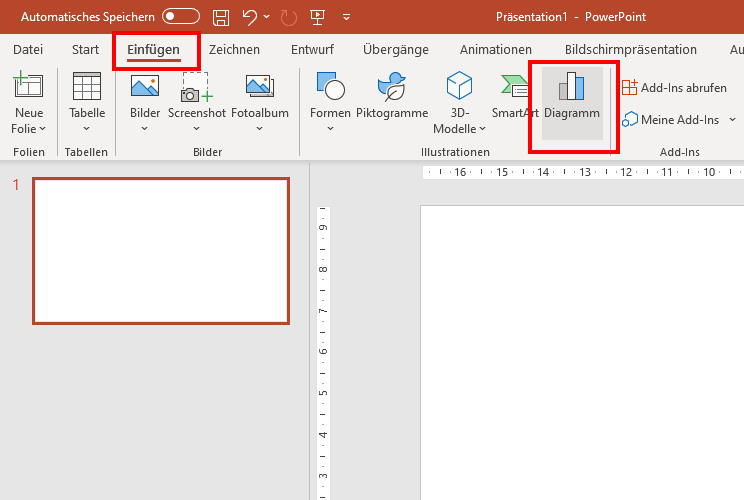Expand the Neue Folie dropdown arrow
This screenshot has height=500, width=744.
pos(42,129)
